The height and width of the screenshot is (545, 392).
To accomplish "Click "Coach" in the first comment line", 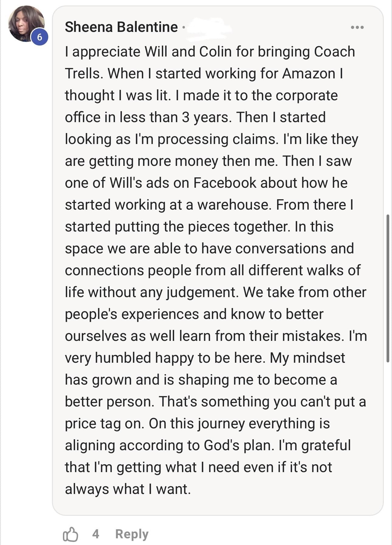I will coord(334,52).
